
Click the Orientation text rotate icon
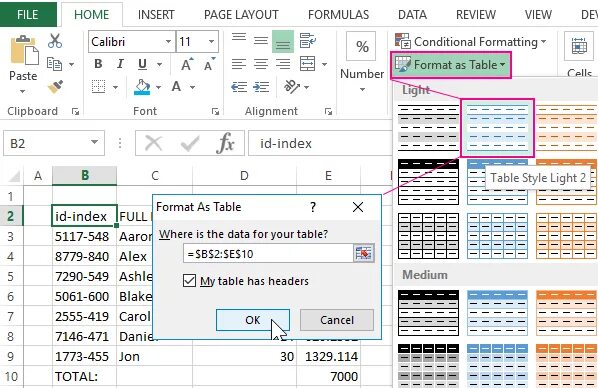pos(292,87)
